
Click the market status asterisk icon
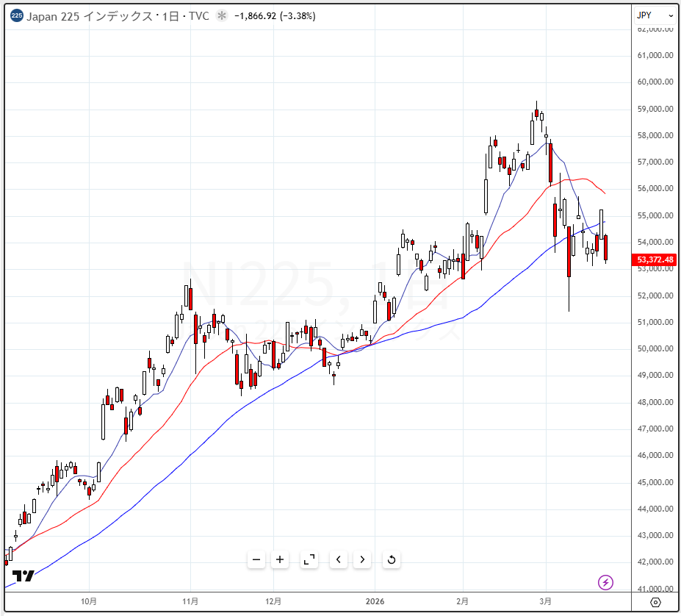(x=222, y=15)
